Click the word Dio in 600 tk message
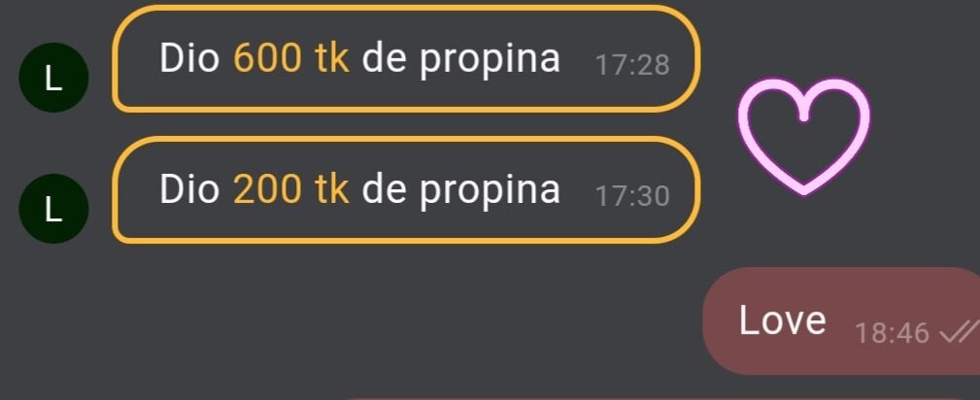This screenshot has height=400, width=980. 189,59
